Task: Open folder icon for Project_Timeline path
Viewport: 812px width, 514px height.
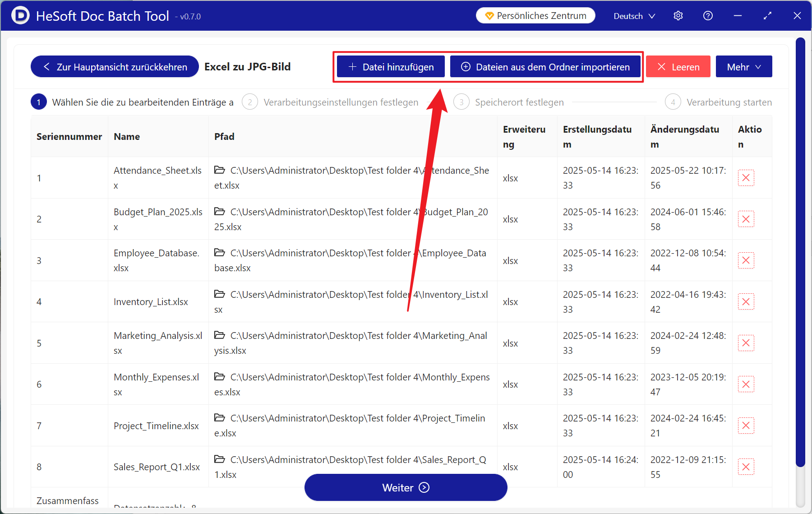Action: point(220,418)
